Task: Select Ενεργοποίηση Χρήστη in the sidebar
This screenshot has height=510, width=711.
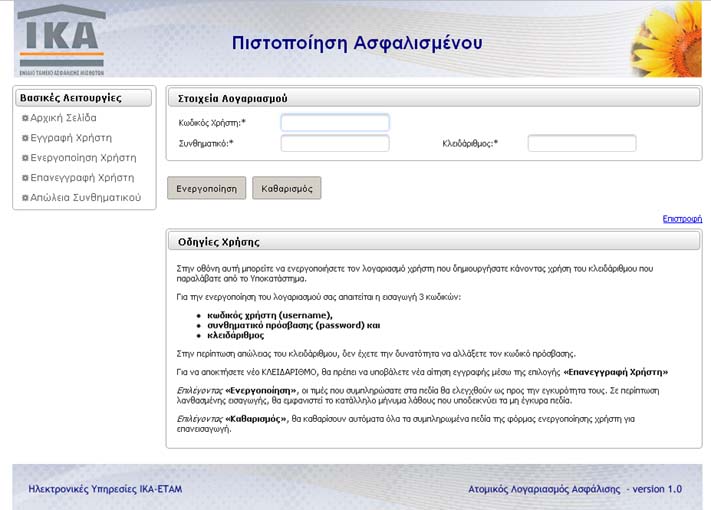Action: point(83,158)
